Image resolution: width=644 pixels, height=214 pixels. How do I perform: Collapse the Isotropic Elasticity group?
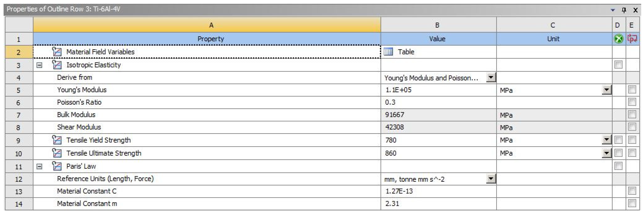click(39, 65)
